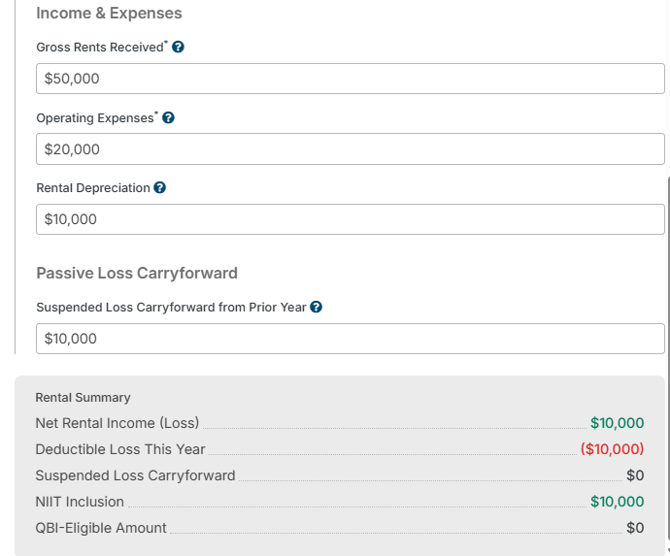Select the Operating Expenses input showing $20,000
The height and width of the screenshot is (556, 670).
tap(350, 149)
